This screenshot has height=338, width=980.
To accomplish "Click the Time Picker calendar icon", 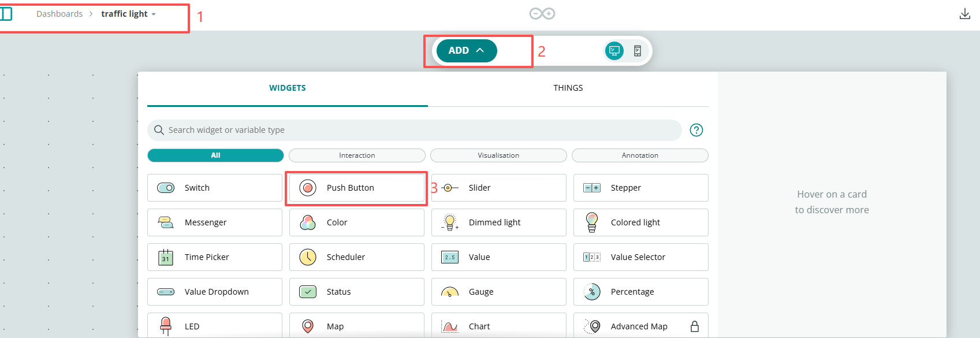I will pos(166,257).
